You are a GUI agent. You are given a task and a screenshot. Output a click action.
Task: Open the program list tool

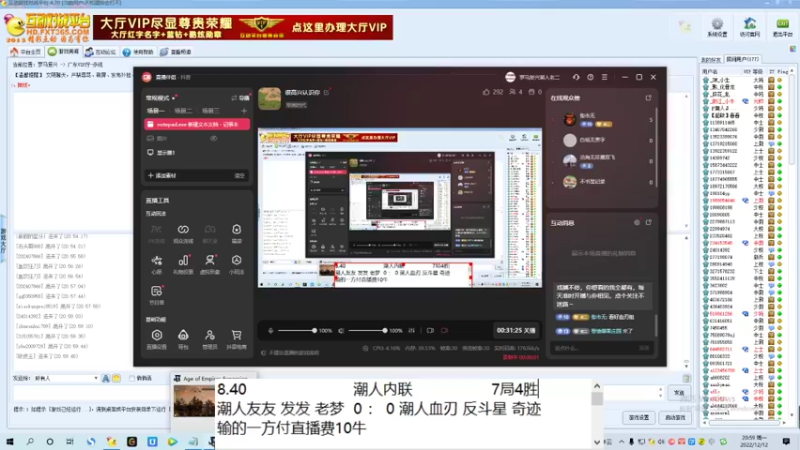point(157,295)
